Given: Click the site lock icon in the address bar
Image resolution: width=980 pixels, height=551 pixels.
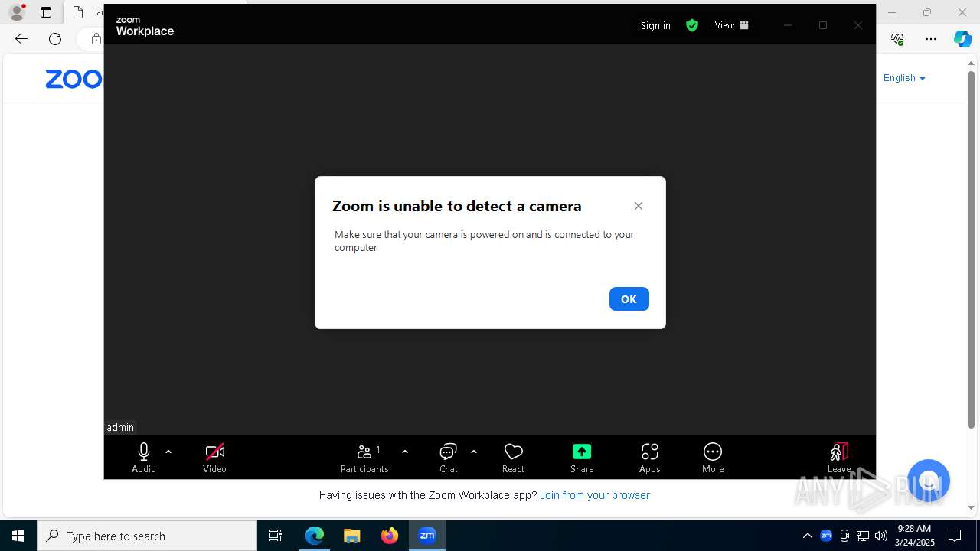Looking at the screenshot, I should [x=96, y=39].
